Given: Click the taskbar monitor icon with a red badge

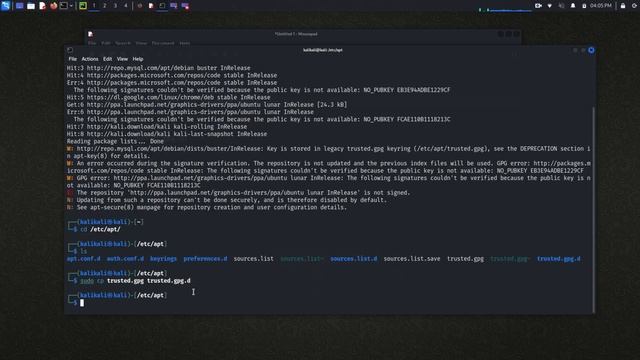Looking at the screenshot, I should coord(185,6).
